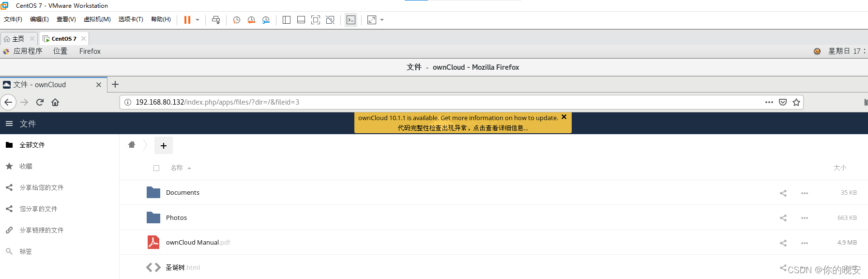Open the 位置 menu in top panel
Screen dimensions: 868x279
pos(61,51)
